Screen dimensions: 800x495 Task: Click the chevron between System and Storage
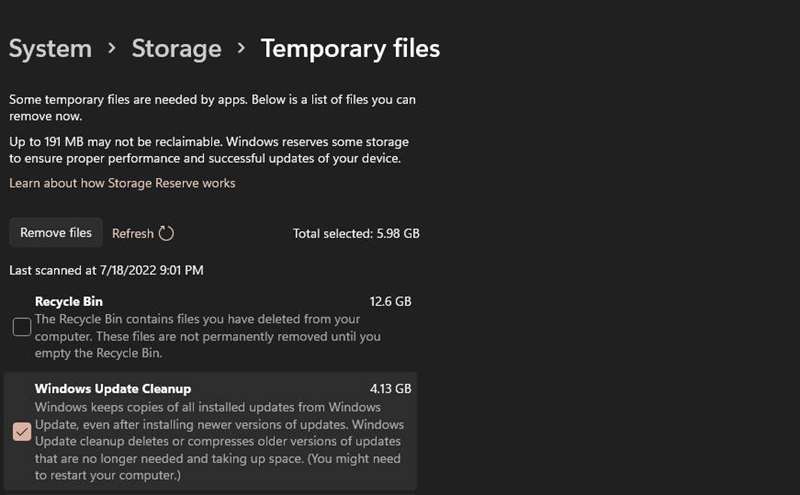(x=112, y=48)
